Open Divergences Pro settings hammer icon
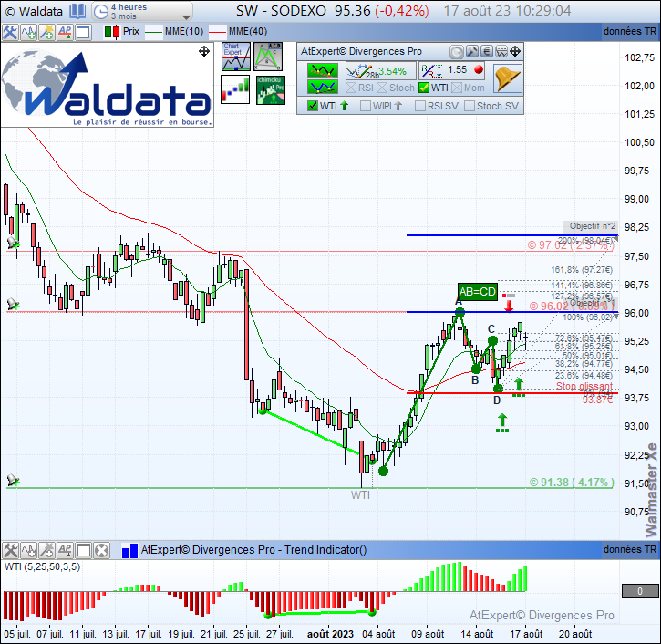Screen dimensions: 661x644 tap(472, 52)
